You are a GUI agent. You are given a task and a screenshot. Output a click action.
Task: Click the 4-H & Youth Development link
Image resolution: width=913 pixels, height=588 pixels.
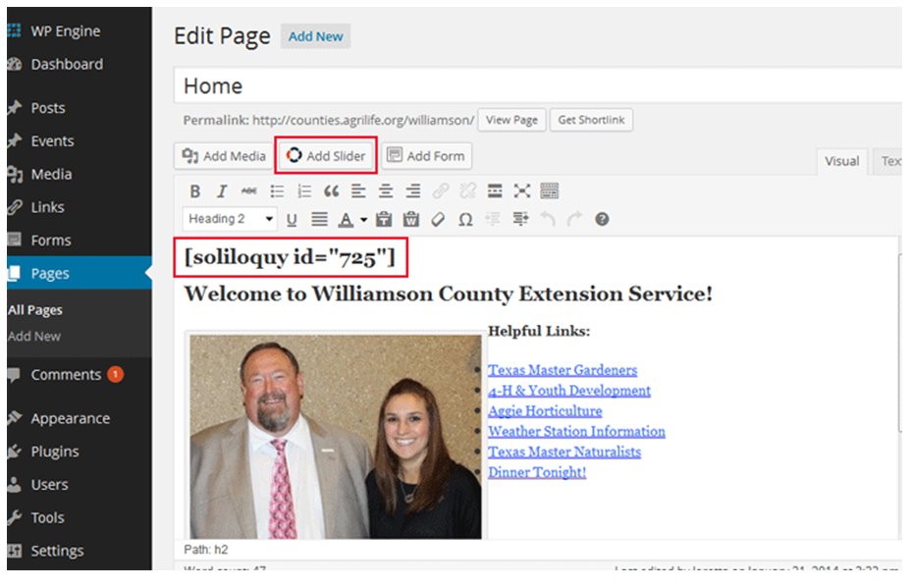point(568,390)
